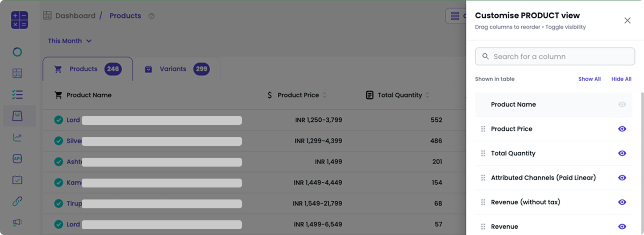
Task: Open the analytics line chart sidebar icon
Action: 17,137
